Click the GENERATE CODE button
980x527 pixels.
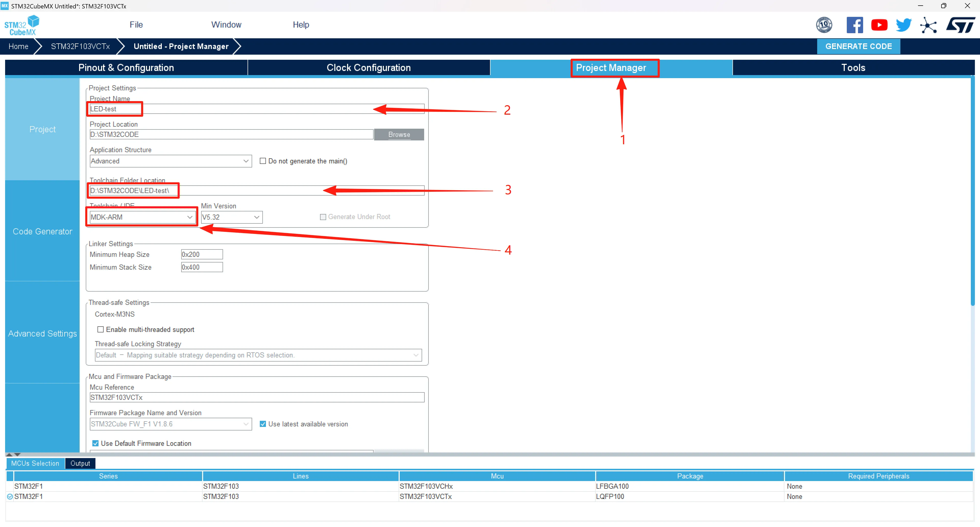[x=858, y=46]
